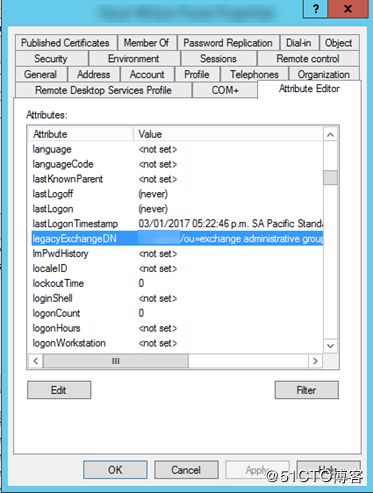Click the help question mark icon
This screenshot has height=493, width=373.
315,9
